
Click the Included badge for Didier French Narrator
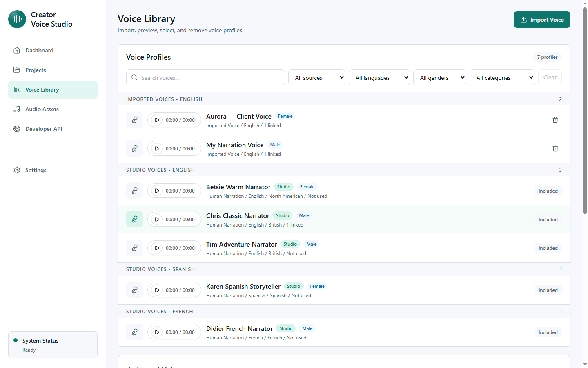(x=548, y=332)
